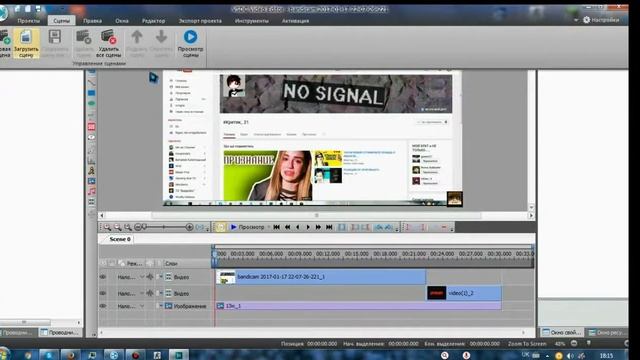Click the first zoom magnifier on the timeline toolbar
Screen dimensions: 640x360
point(107,227)
